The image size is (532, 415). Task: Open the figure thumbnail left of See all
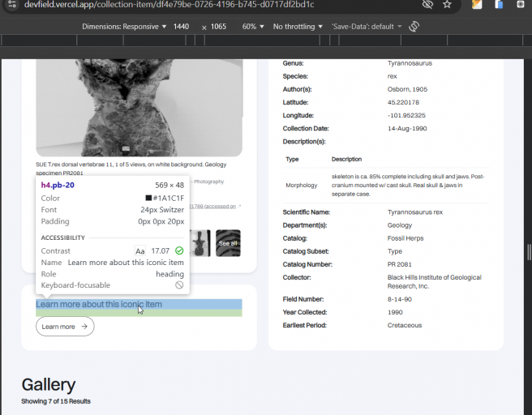click(x=200, y=243)
